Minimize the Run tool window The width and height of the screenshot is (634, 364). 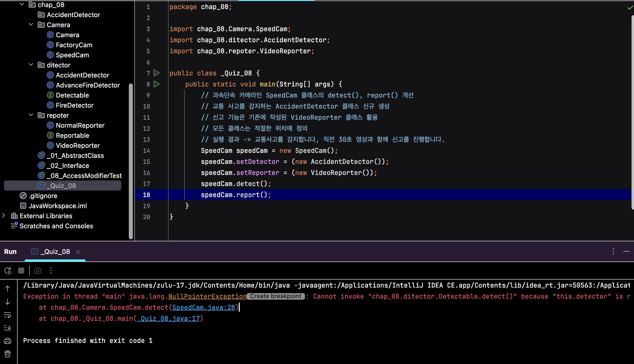[x=626, y=251]
